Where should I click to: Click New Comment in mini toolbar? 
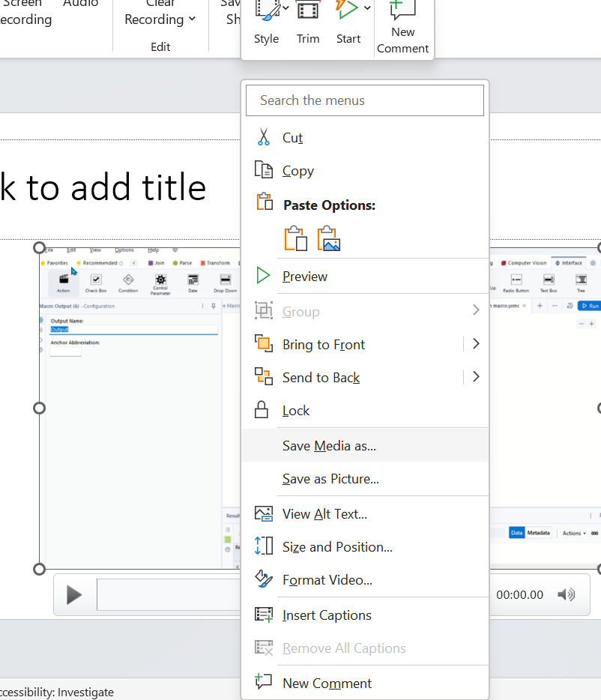coord(402,27)
